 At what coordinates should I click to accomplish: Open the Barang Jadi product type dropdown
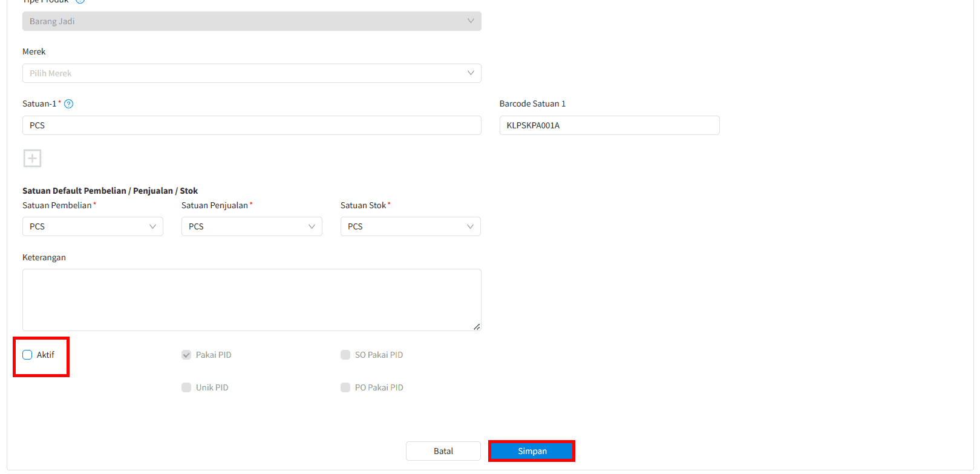pos(252,21)
